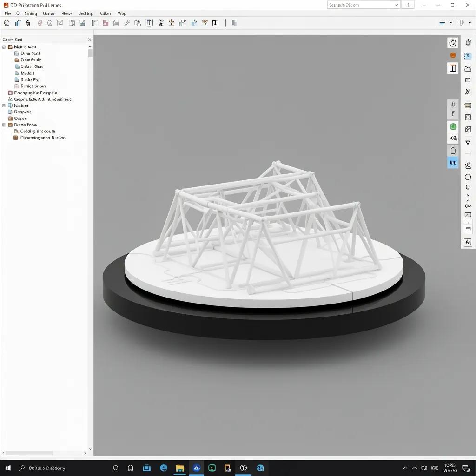The image size is (476, 476).
Task: Click the envelope-style icon on the far right toolbar
Action: pyautogui.click(x=467, y=129)
